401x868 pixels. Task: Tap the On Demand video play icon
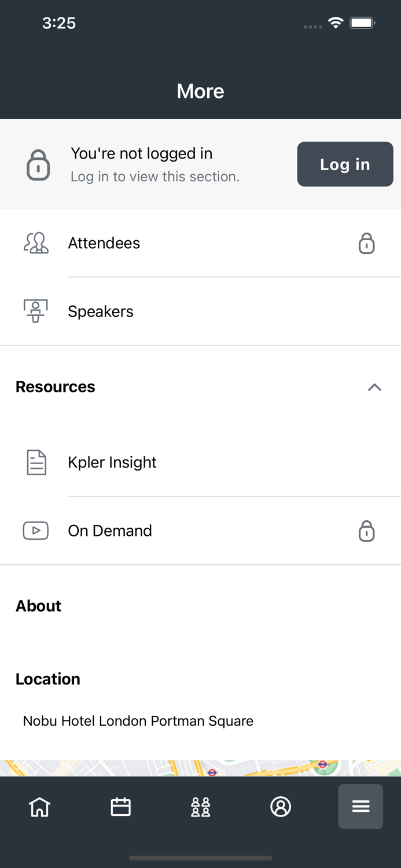tap(35, 531)
